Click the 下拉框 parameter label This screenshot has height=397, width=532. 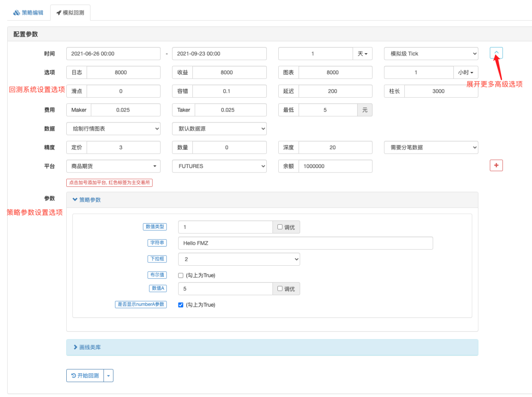(x=157, y=259)
